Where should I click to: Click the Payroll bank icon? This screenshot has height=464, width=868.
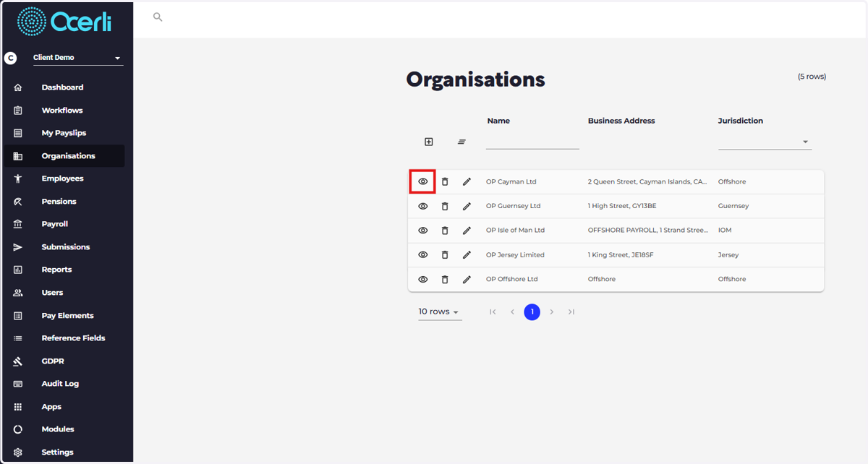tap(18, 224)
